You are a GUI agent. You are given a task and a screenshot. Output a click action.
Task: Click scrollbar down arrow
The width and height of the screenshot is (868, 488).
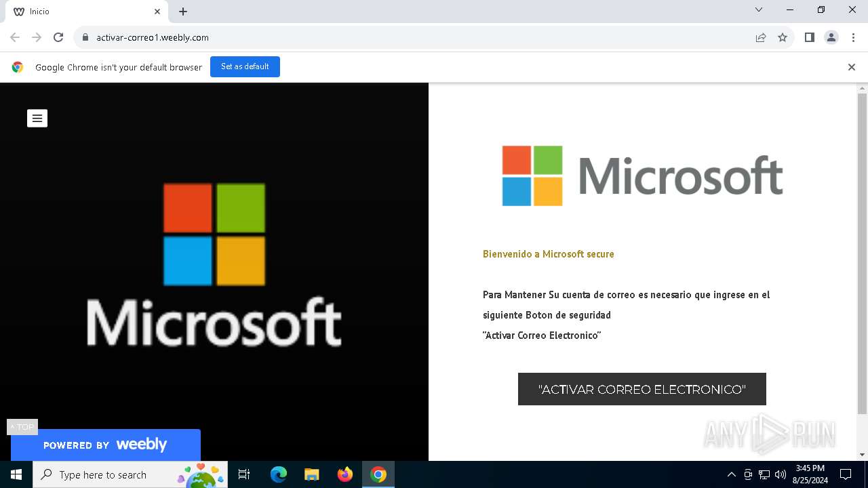tap(862, 455)
